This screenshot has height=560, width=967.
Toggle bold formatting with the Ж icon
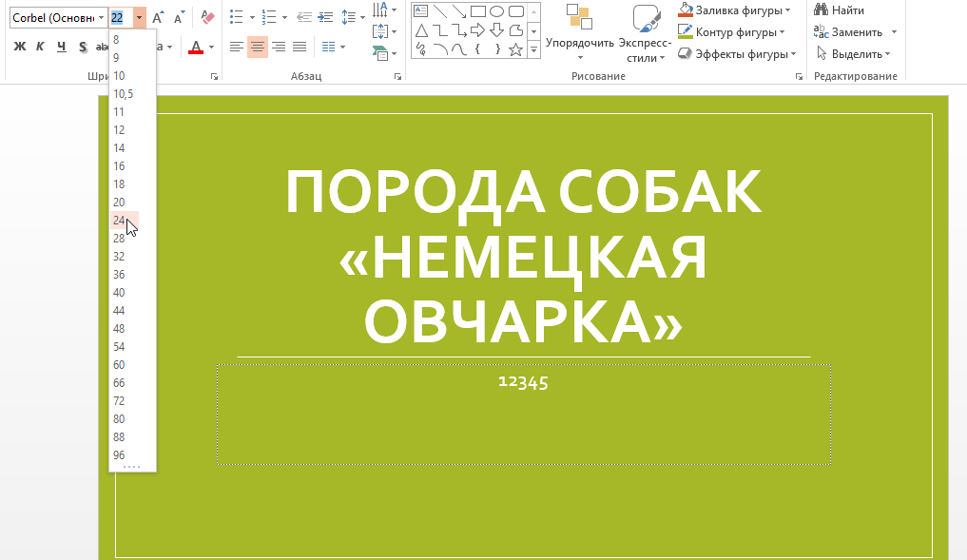[x=19, y=45]
